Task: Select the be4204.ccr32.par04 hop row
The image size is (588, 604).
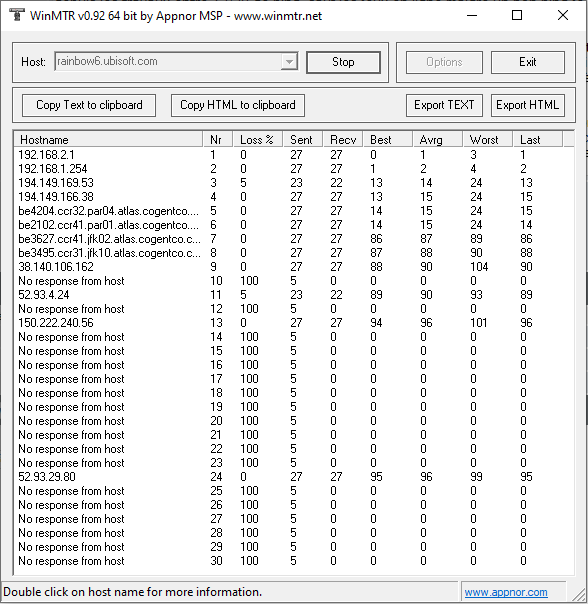Action: 294,211
